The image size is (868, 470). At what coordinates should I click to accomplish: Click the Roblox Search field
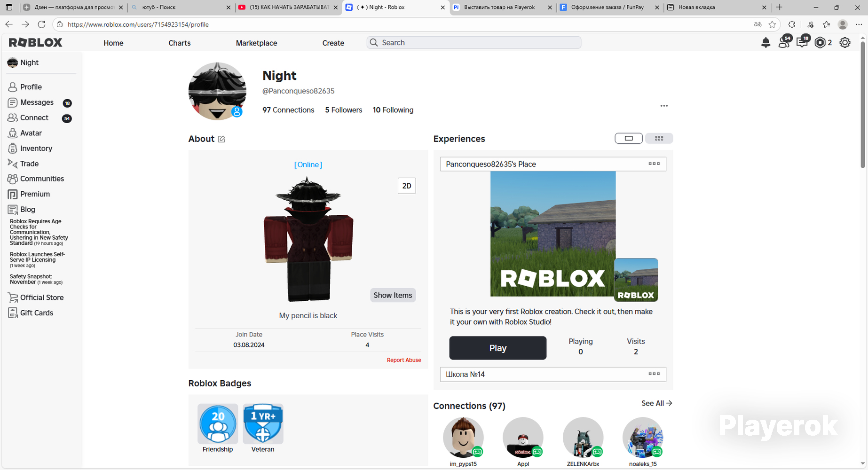(474, 43)
